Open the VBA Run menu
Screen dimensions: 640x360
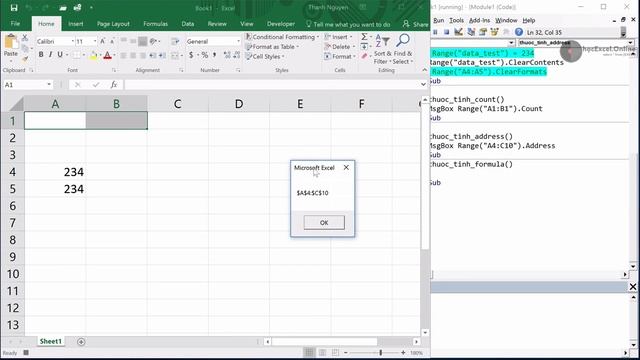[438, 20]
